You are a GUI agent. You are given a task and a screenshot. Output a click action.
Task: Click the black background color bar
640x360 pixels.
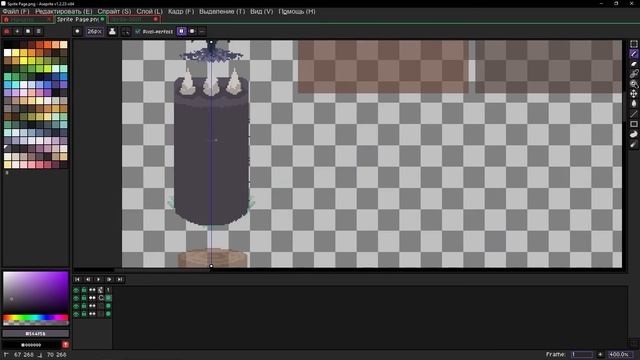pos(32,345)
